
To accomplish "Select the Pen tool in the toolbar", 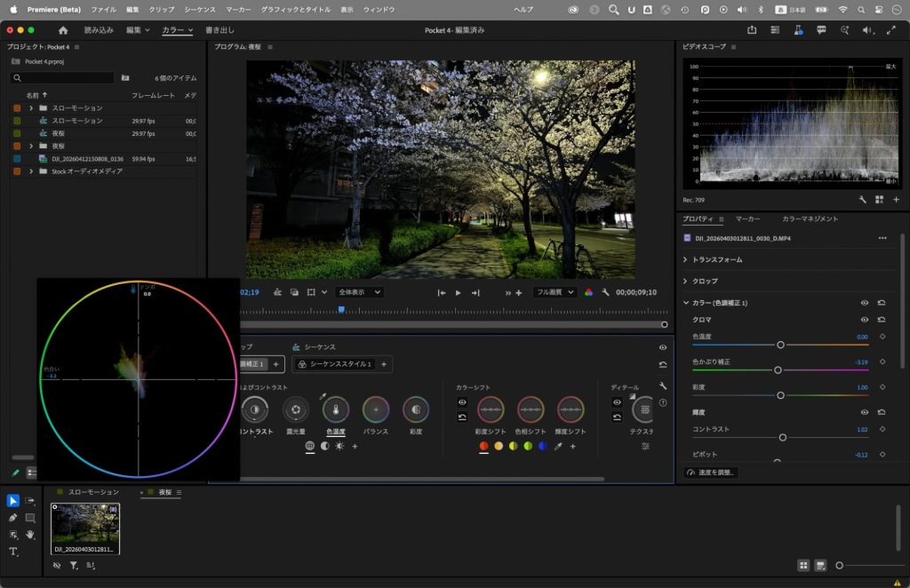I will [x=13, y=517].
